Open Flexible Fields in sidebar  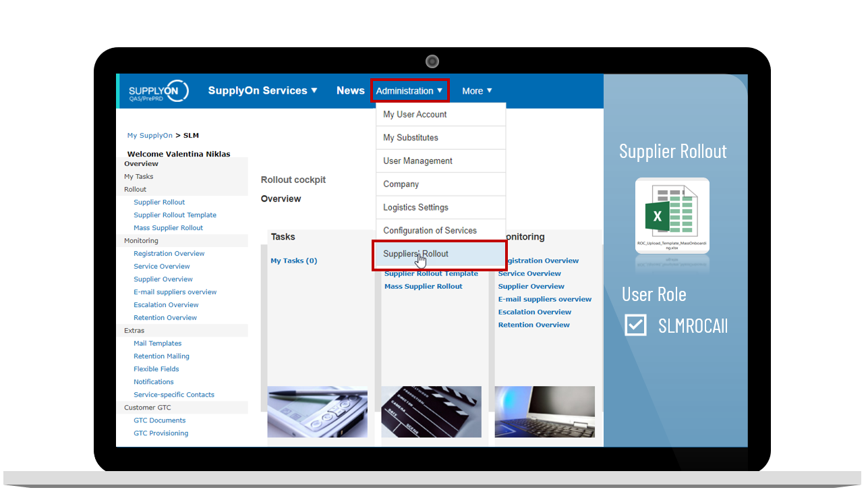point(156,369)
